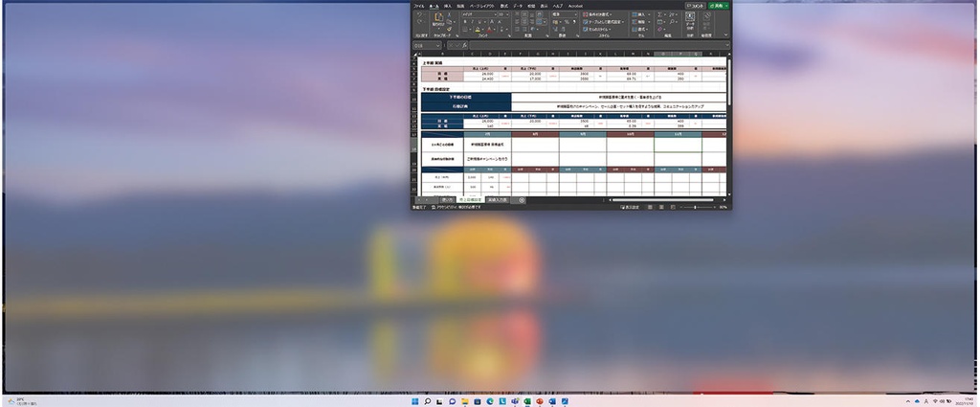Screen dimensions: 980x407
Task: Expand the formula bar with its arrow
Action: click(727, 44)
